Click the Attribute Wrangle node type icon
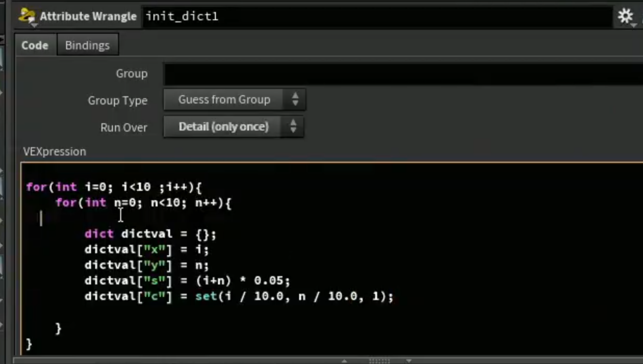Image resolution: width=643 pixels, height=364 pixels. click(x=27, y=16)
